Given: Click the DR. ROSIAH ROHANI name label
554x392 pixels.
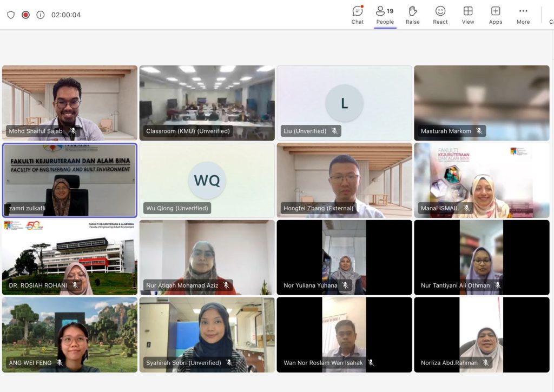Looking at the screenshot, I should pyautogui.click(x=38, y=285).
